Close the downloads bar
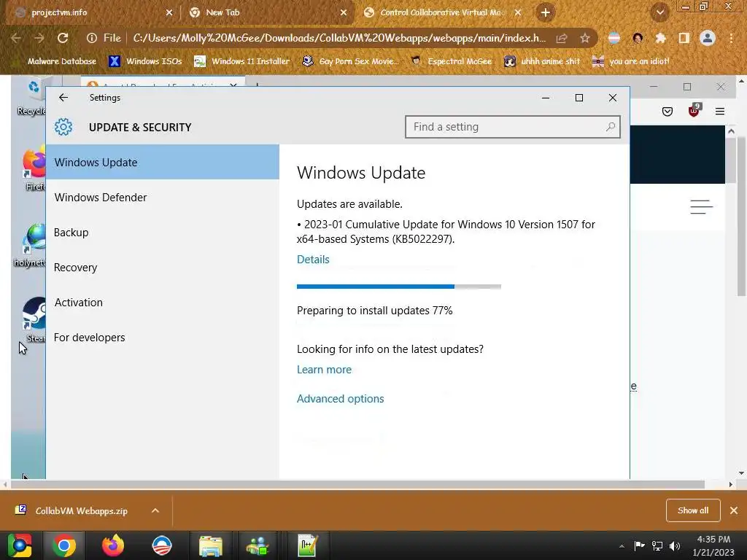This screenshot has height=560, width=747. tap(734, 510)
